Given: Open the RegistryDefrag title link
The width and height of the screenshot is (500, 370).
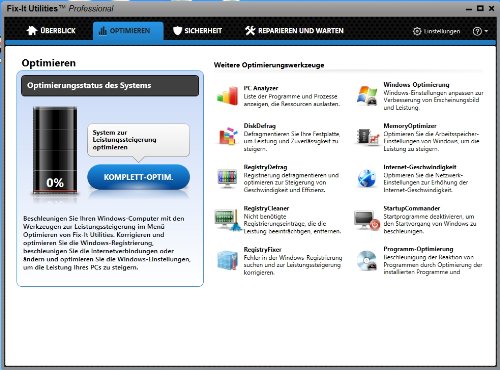Looking at the screenshot, I should 265,167.
